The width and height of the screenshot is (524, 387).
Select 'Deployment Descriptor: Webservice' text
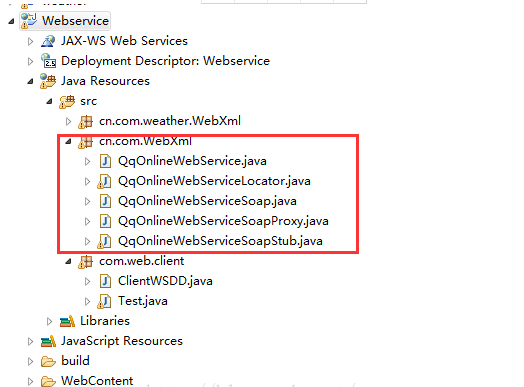coord(165,61)
